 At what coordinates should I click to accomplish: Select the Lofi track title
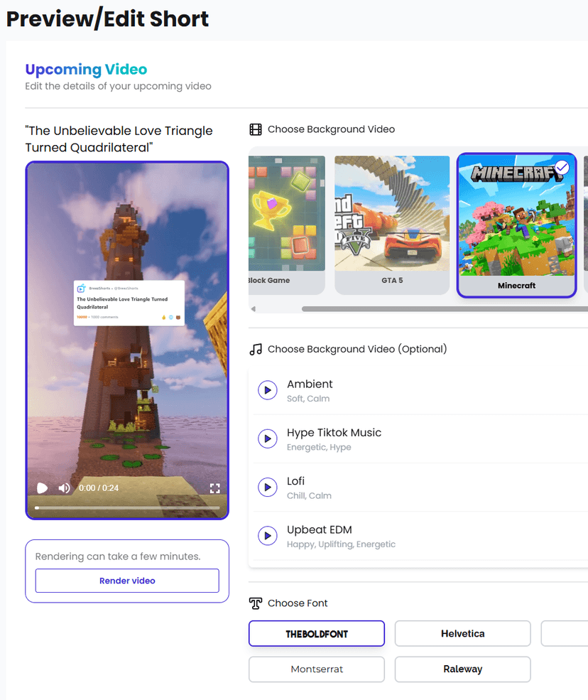click(296, 481)
